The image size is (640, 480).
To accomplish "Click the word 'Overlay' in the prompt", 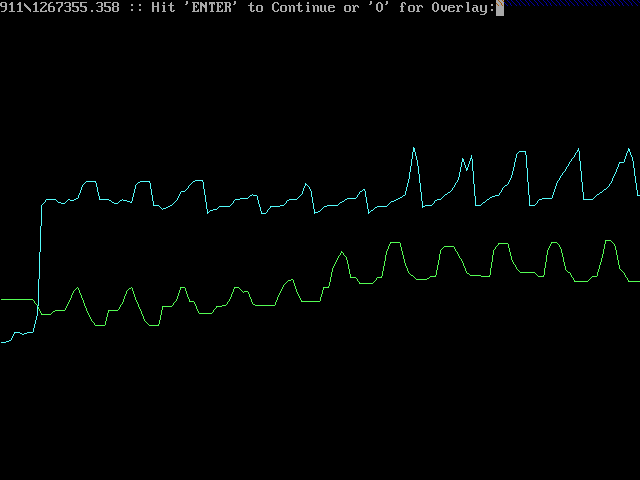I will click(459, 8).
